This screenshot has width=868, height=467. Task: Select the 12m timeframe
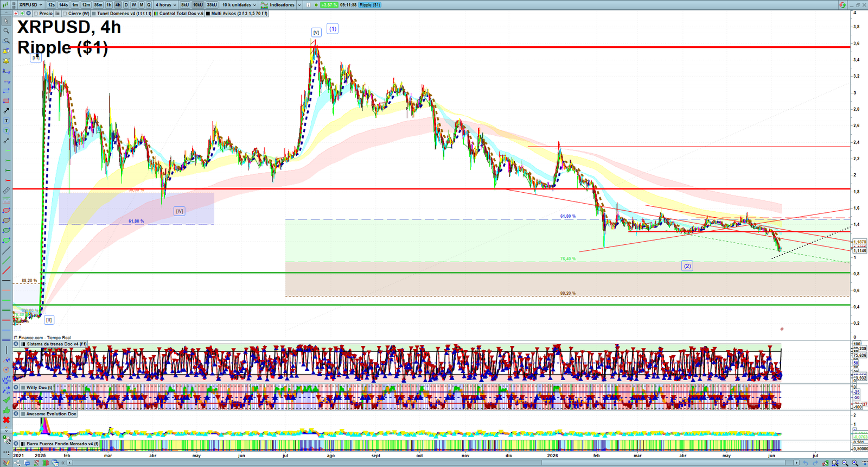click(86, 5)
